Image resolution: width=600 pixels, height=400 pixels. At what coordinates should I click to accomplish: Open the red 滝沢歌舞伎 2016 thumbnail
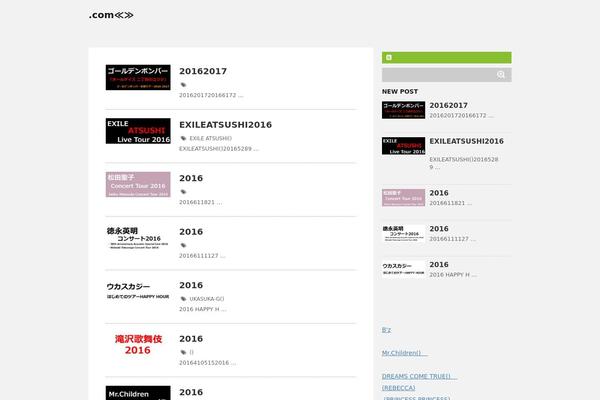(x=138, y=345)
